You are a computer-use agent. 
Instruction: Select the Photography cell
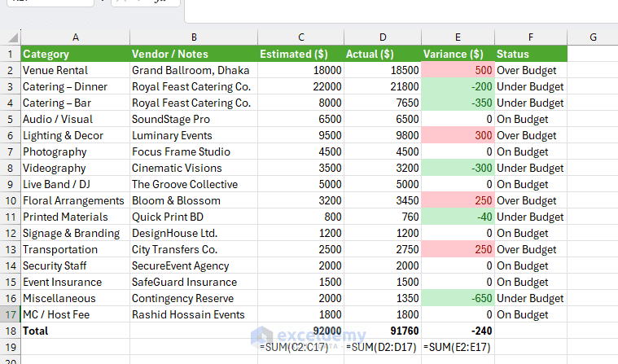[75, 151]
